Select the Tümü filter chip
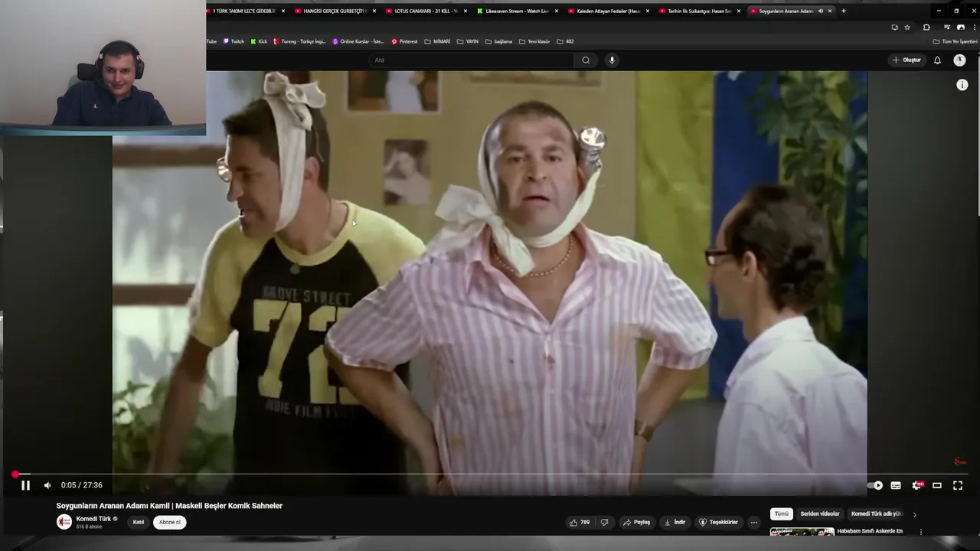980x551 pixels. pos(781,514)
